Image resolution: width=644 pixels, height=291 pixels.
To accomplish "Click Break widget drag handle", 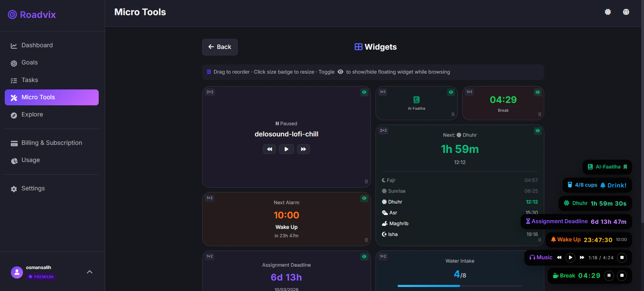I will click(x=540, y=114).
